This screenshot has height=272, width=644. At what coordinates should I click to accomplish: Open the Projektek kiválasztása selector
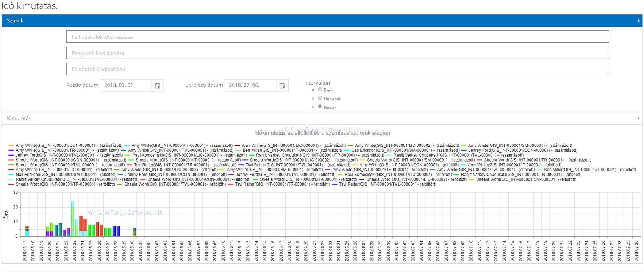[337, 53]
